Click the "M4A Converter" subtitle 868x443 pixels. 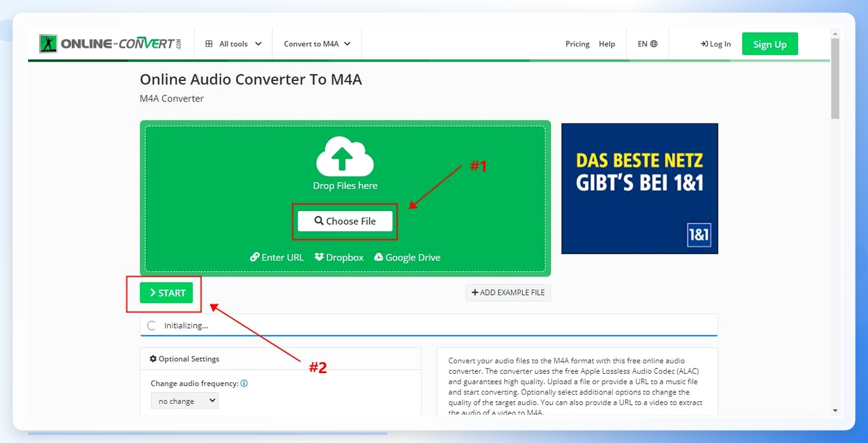pos(172,99)
